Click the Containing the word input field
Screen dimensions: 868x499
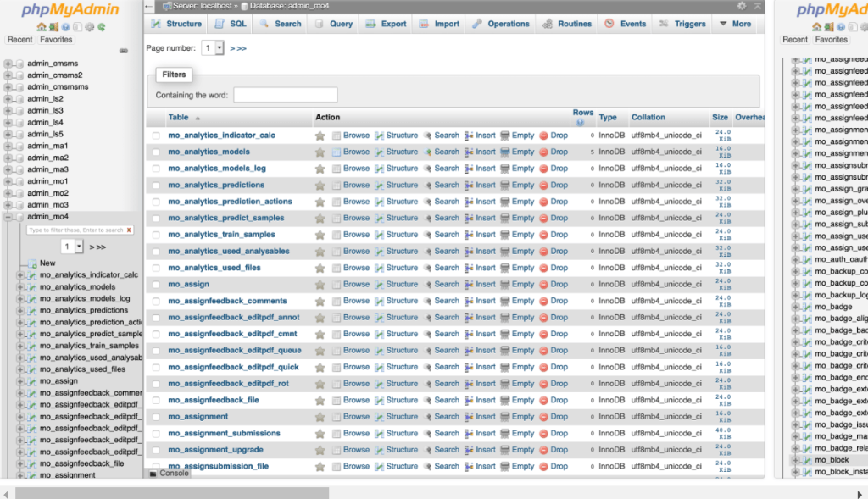(286, 94)
